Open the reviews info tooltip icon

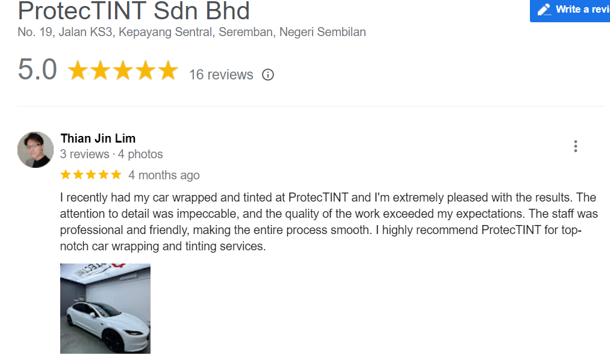(x=267, y=75)
